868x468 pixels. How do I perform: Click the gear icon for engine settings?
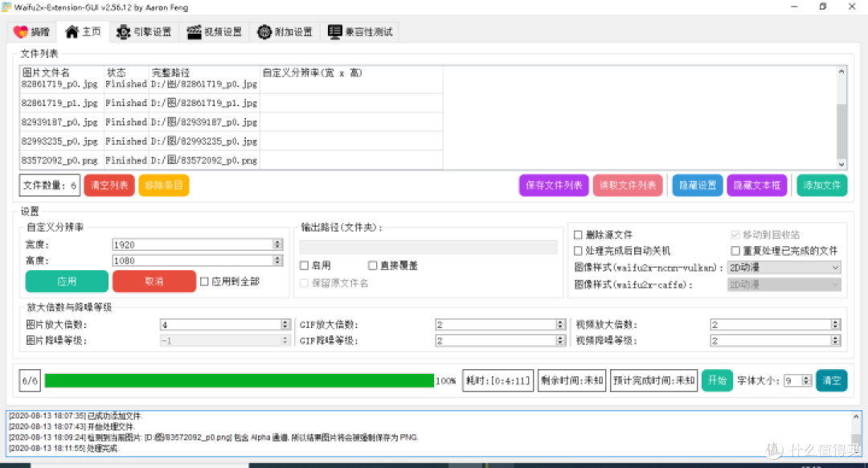point(123,32)
